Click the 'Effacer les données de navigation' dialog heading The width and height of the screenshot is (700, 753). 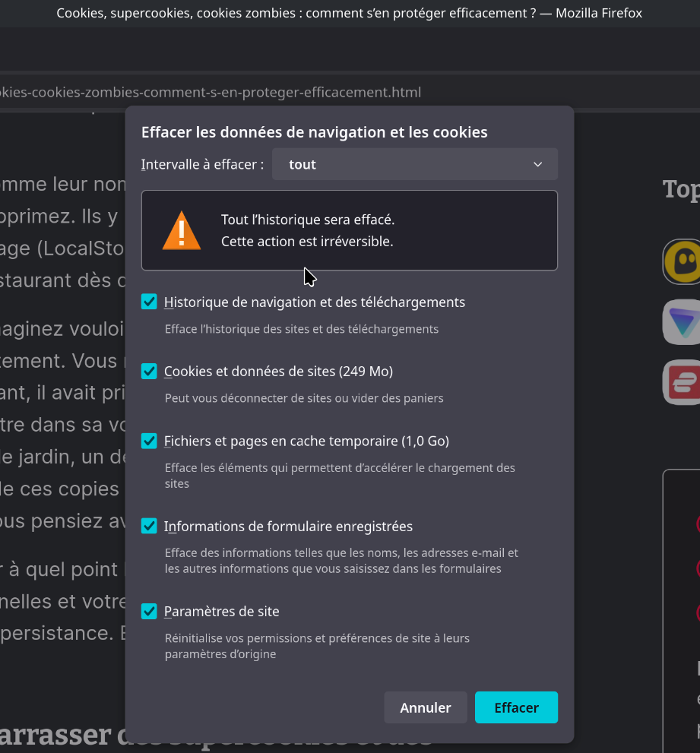pyautogui.click(x=314, y=132)
